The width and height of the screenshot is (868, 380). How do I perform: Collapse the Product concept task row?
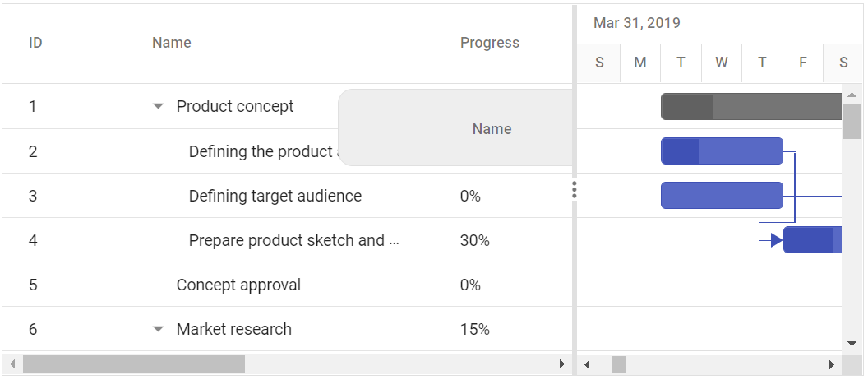[159, 107]
